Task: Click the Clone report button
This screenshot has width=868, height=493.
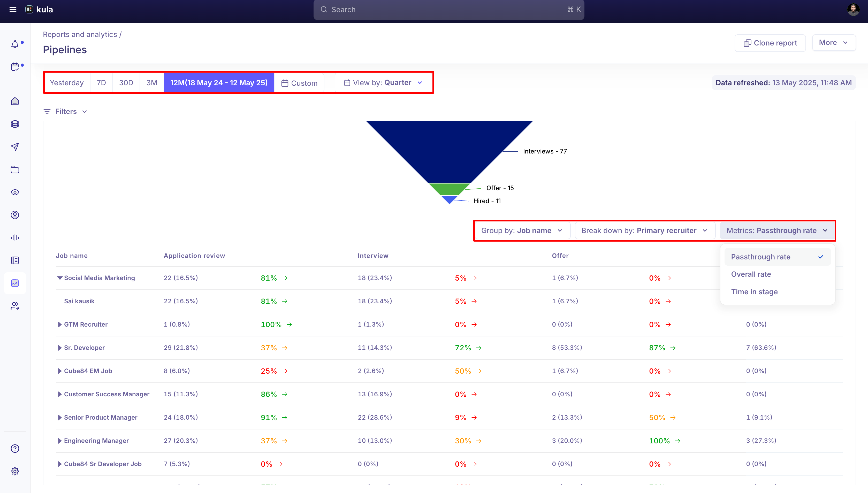Action: [x=770, y=43]
